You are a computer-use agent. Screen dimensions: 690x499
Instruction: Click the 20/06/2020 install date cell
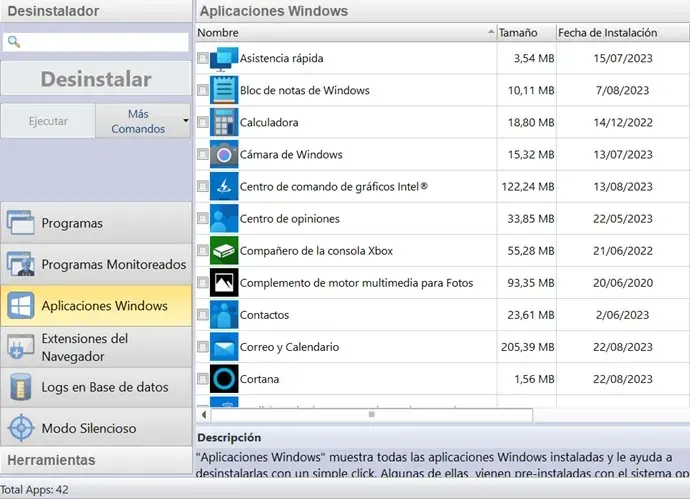pos(623,283)
